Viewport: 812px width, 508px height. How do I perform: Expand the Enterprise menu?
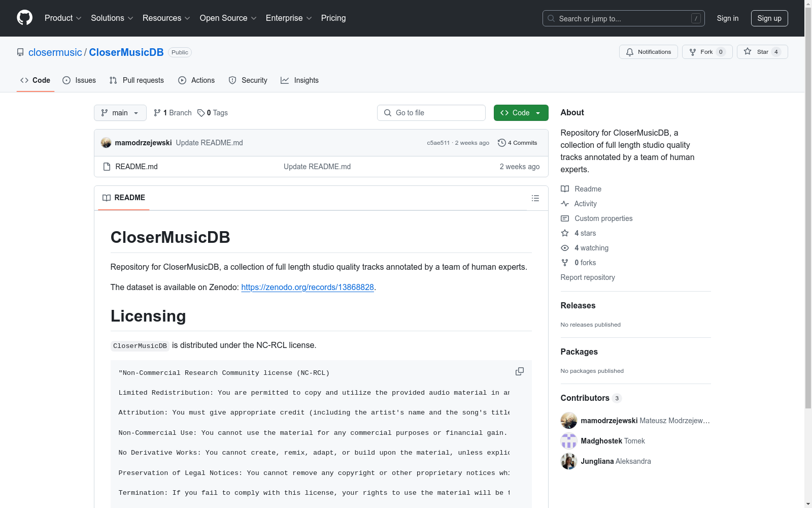click(x=289, y=18)
